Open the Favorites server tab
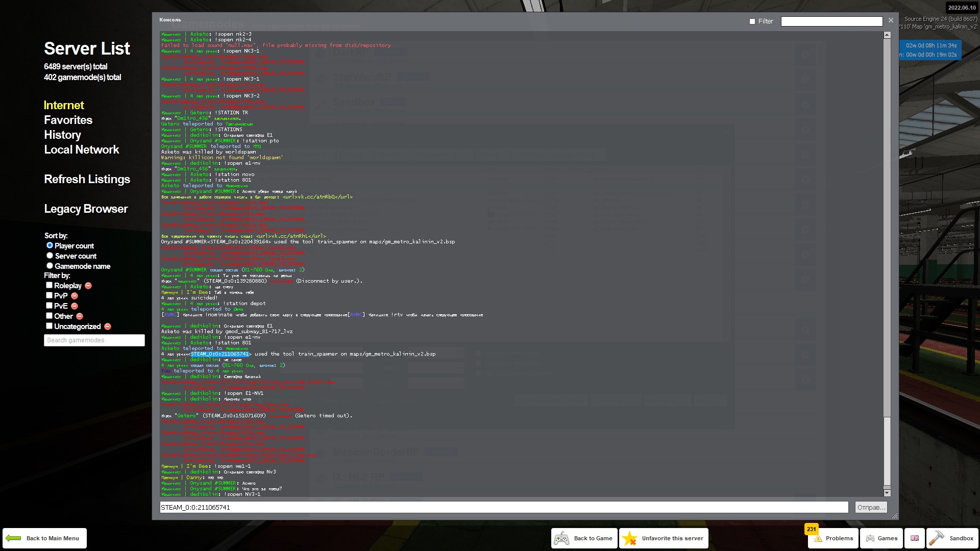The height and width of the screenshot is (551, 980). 68,120
